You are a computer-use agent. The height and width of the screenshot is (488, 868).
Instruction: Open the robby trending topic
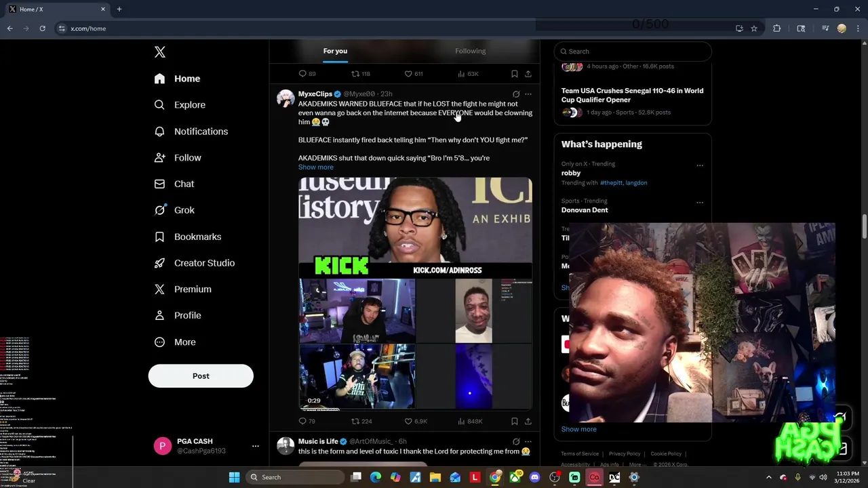[x=571, y=174]
